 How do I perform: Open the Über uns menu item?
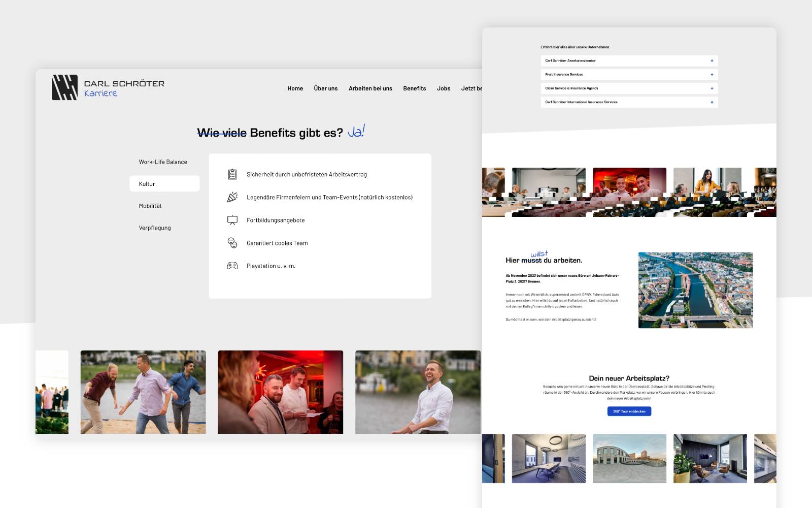point(325,88)
